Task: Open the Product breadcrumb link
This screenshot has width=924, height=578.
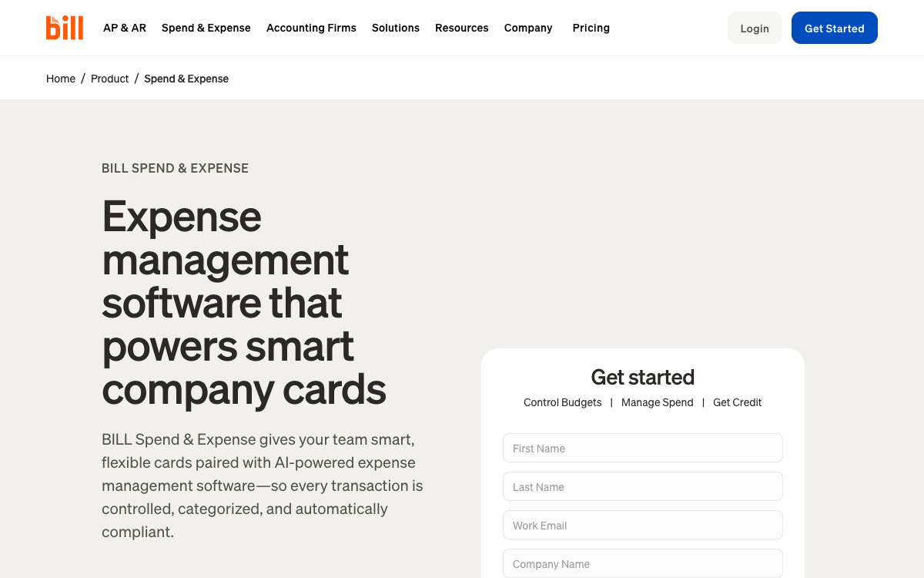Action: click(x=110, y=79)
